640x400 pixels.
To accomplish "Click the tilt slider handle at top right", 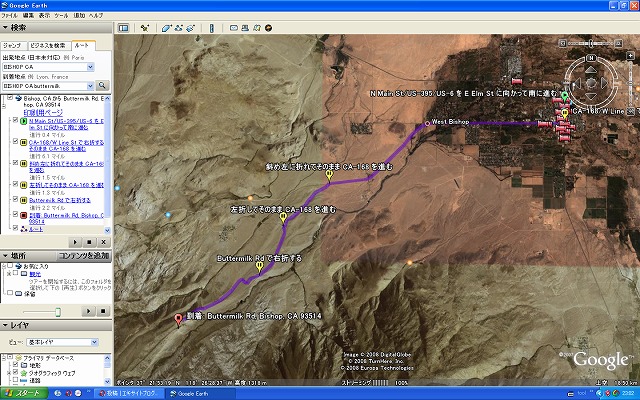I will (x=591, y=43).
